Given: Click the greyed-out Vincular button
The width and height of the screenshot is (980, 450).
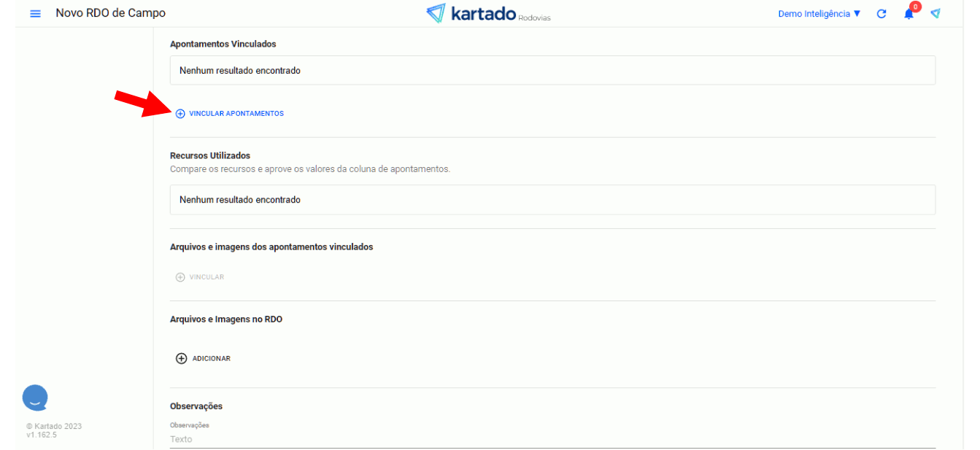Looking at the screenshot, I should coord(200,277).
